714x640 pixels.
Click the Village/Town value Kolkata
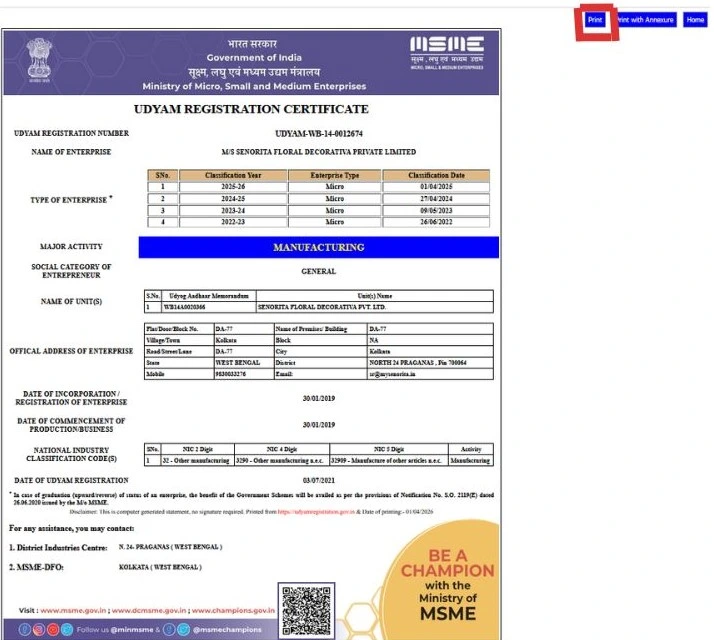pyautogui.click(x=244, y=340)
